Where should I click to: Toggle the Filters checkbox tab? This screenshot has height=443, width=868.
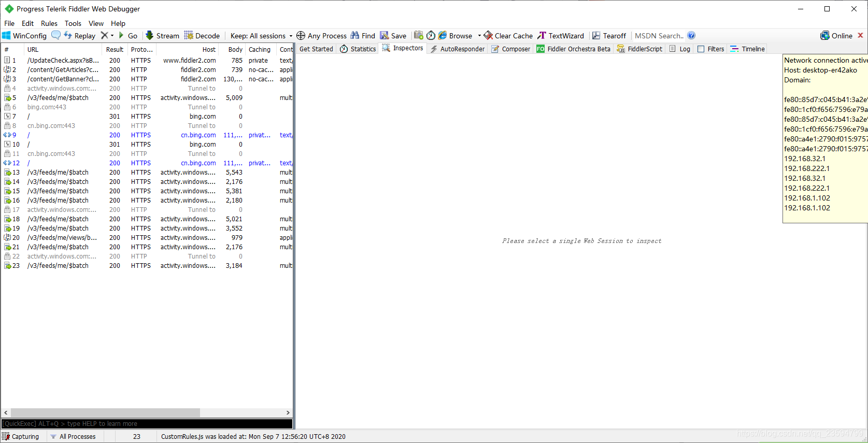point(710,49)
